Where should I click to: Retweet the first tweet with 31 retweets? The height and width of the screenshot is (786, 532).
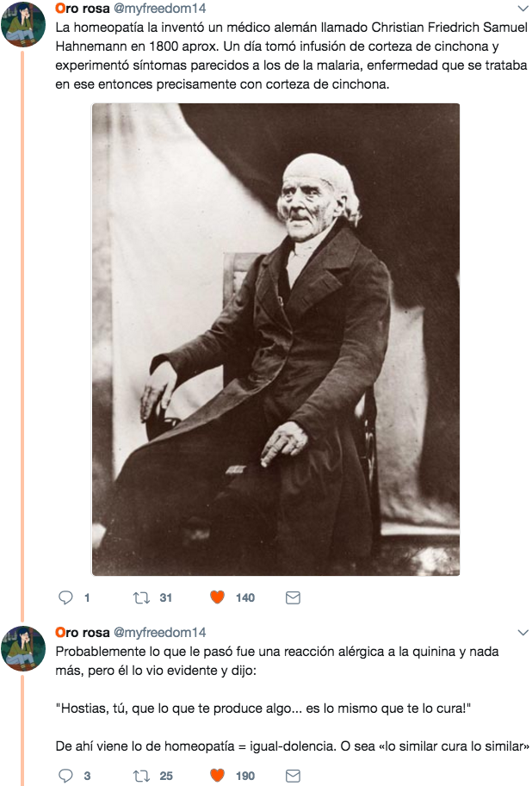[141, 597]
